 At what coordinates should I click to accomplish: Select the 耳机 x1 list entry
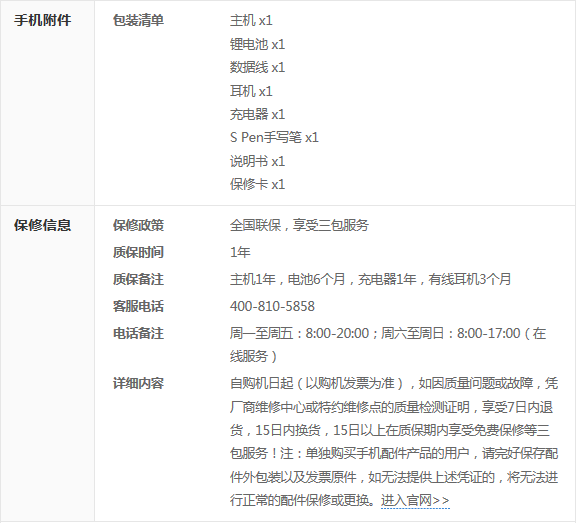click(x=251, y=91)
